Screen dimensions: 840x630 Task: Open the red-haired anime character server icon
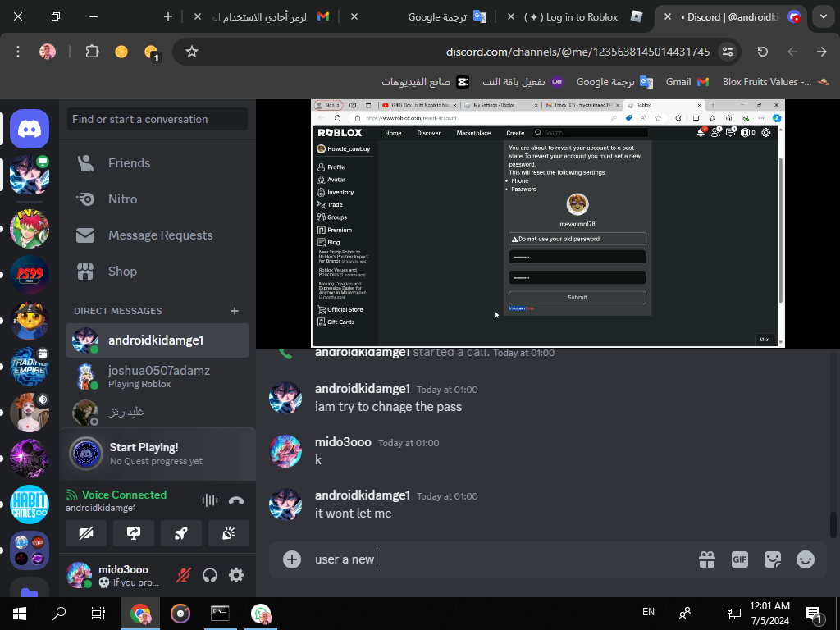30,229
